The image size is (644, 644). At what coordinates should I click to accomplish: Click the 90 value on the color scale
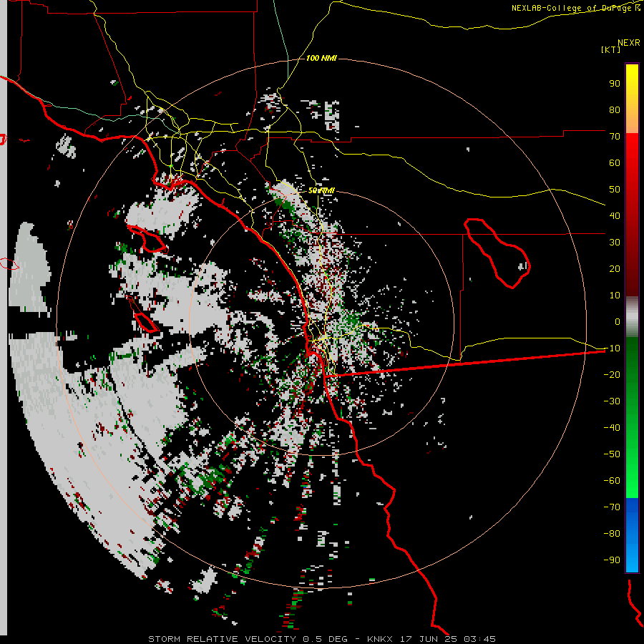[x=615, y=84]
